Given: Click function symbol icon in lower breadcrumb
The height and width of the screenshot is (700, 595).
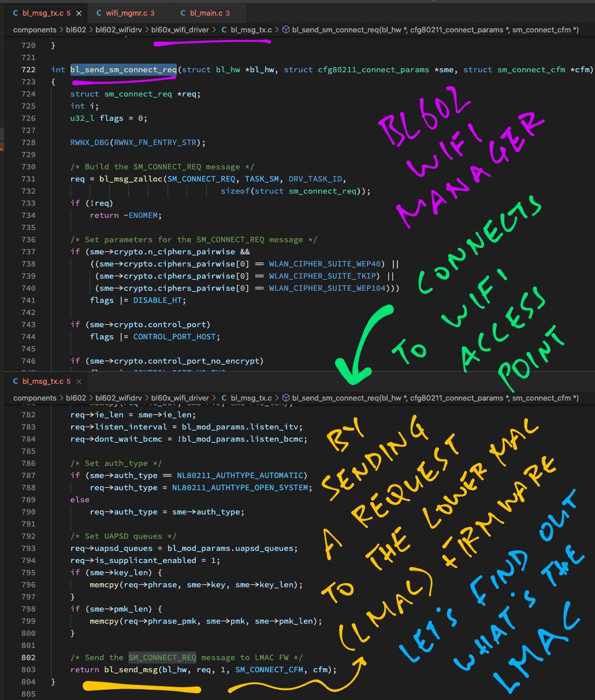Looking at the screenshot, I should pyautogui.click(x=285, y=398).
